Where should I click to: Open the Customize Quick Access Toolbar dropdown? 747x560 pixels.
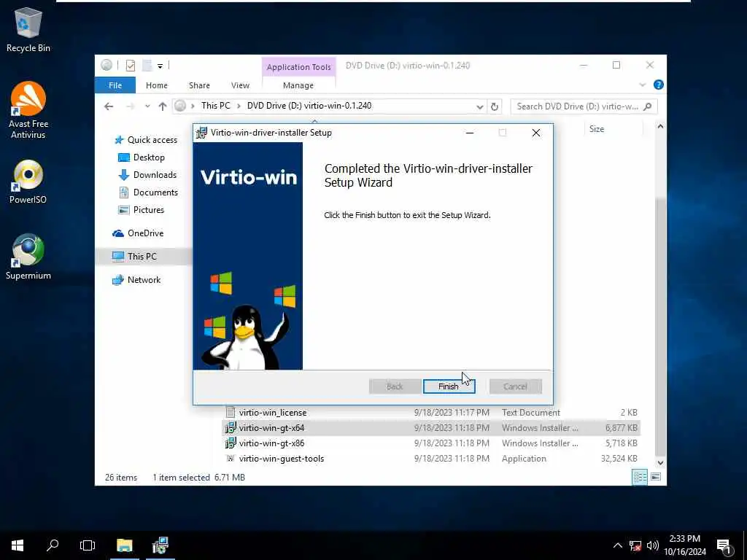[160, 66]
